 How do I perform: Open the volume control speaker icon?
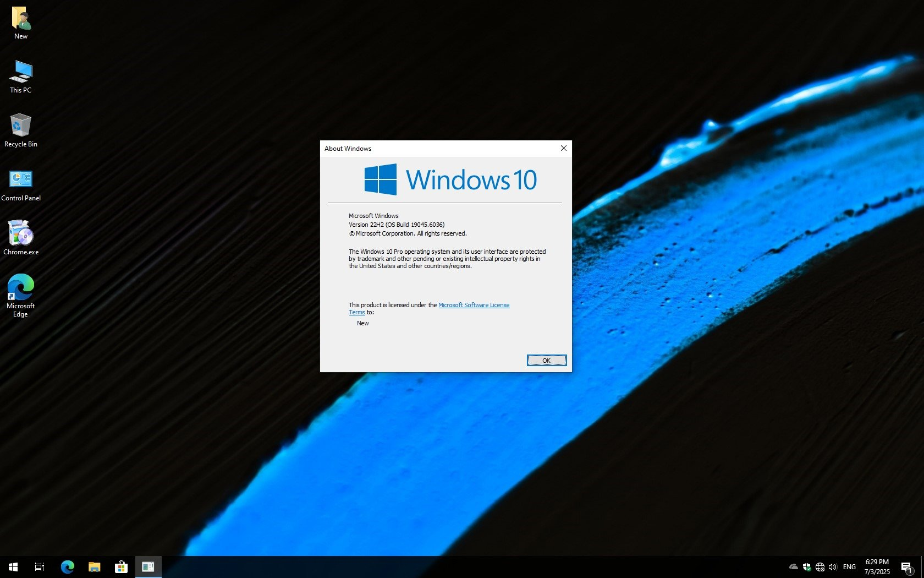tap(832, 566)
